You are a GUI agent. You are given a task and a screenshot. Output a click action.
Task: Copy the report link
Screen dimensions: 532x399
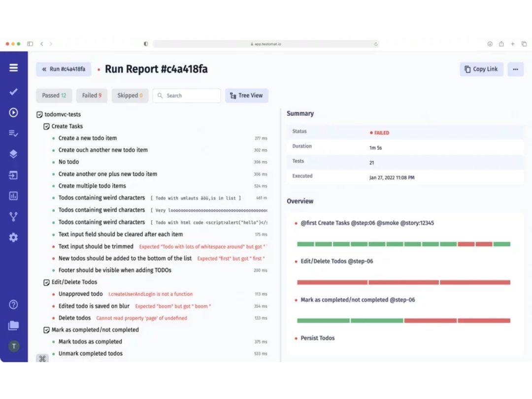click(481, 69)
